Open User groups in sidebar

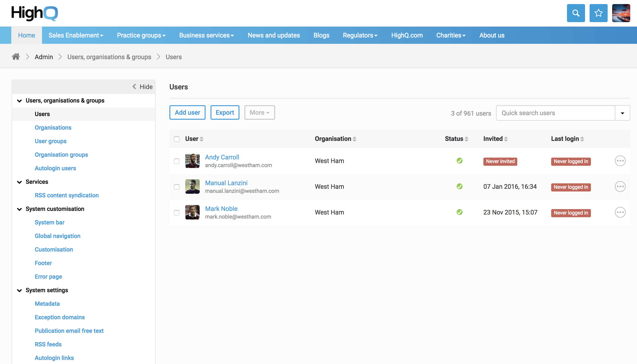coord(51,141)
